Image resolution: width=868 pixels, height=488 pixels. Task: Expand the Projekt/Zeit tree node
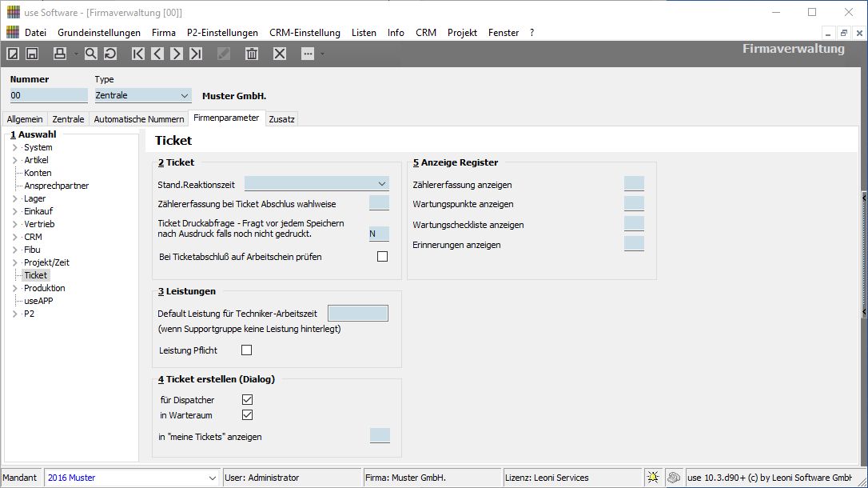[x=15, y=262]
